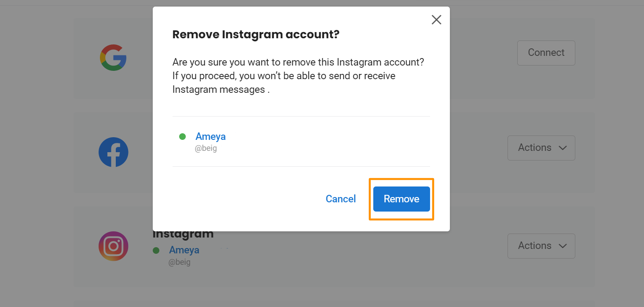Open the Actions dropdown for Facebook
This screenshot has height=307, width=644.
coord(541,148)
